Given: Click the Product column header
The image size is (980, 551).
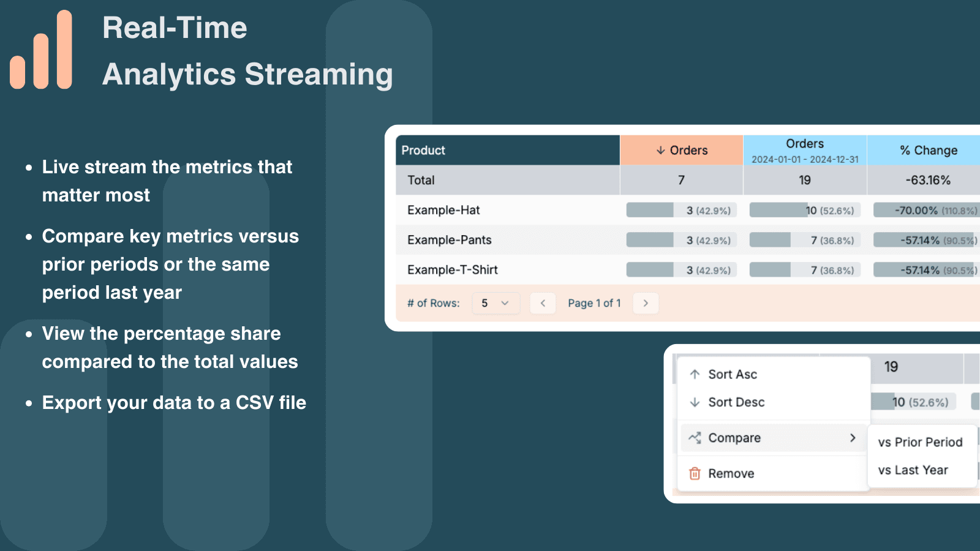Looking at the screenshot, I should [424, 150].
